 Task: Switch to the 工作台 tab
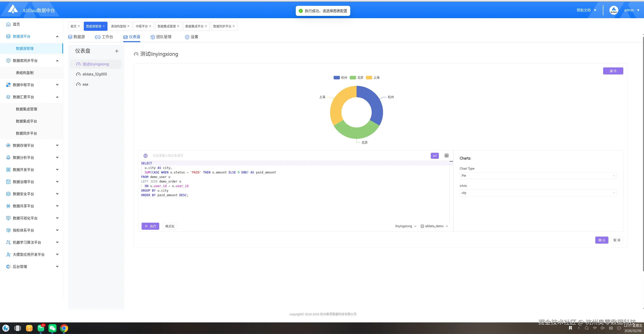tap(104, 37)
